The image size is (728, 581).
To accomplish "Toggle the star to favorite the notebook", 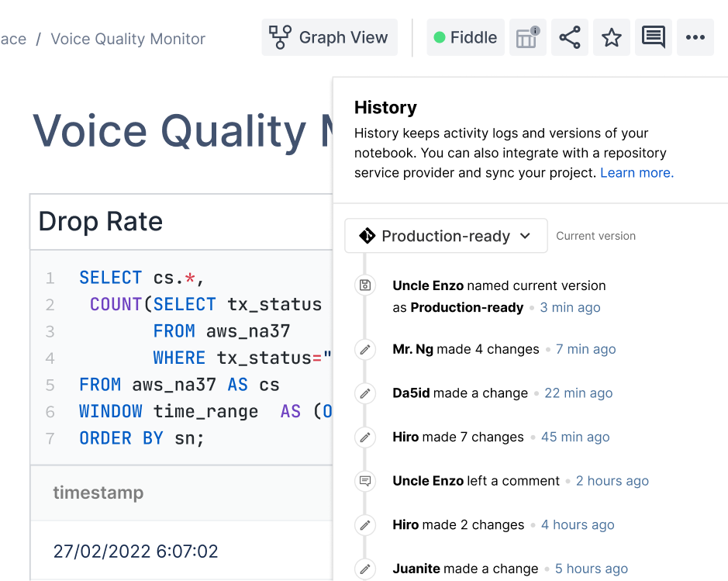I will click(x=612, y=37).
